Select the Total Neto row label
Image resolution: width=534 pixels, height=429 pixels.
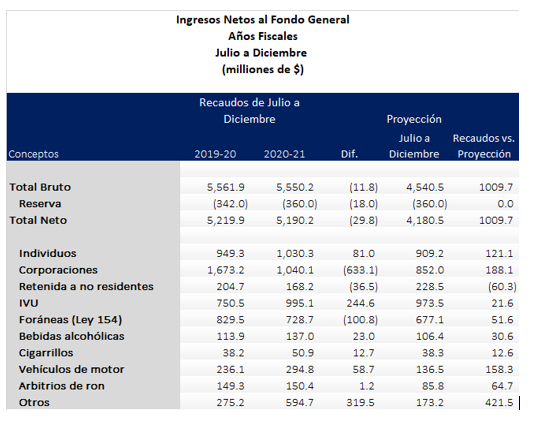[38, 220]
